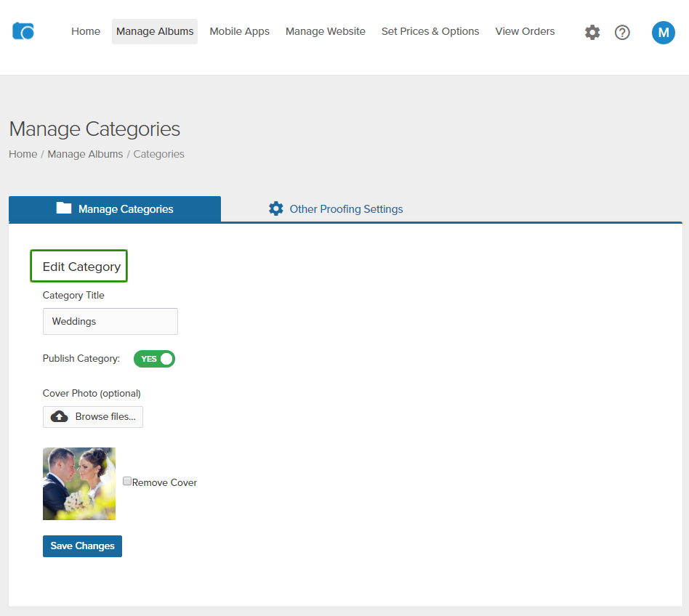
Task: Click the Browse files button
Action: coord(93,417)
